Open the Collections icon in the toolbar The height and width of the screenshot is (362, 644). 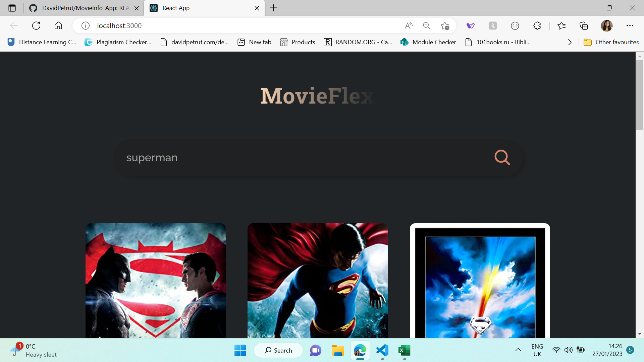584,25
